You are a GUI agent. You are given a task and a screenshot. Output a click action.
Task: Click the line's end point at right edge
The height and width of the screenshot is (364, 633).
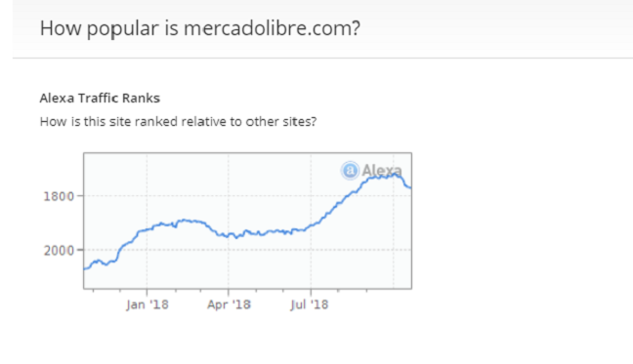pos(409,187)
